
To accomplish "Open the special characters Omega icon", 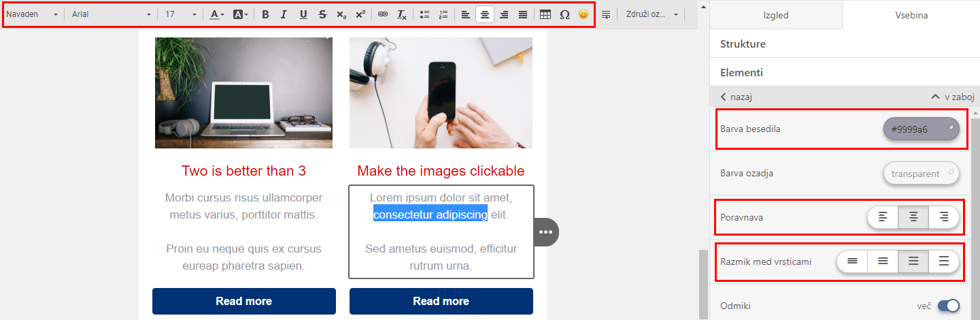I will coord(564,14).
